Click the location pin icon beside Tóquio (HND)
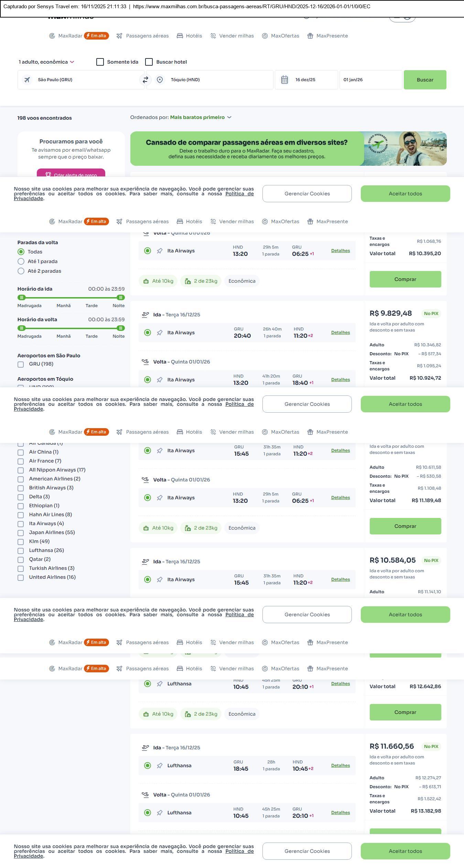The width and height of the screenshot is (464, 868). tap(160, 80)
